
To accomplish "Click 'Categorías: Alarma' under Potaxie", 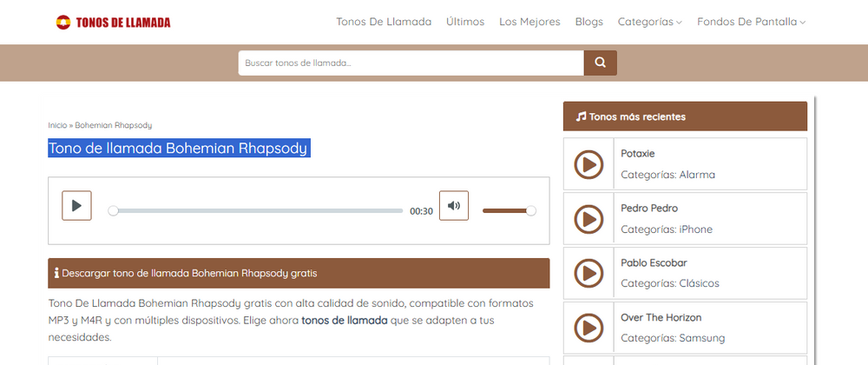I will point(667,175).
